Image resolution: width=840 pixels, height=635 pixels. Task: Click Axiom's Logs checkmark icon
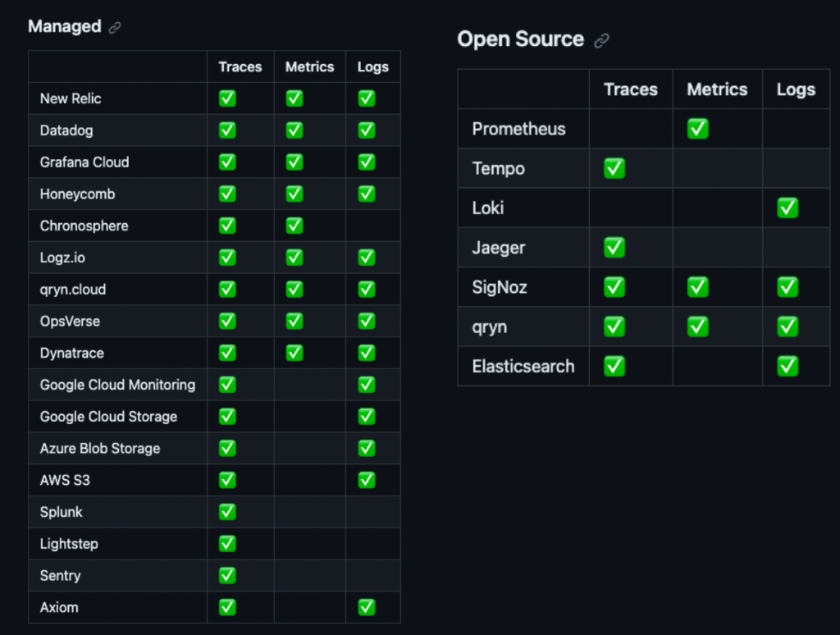coord(367,608)
